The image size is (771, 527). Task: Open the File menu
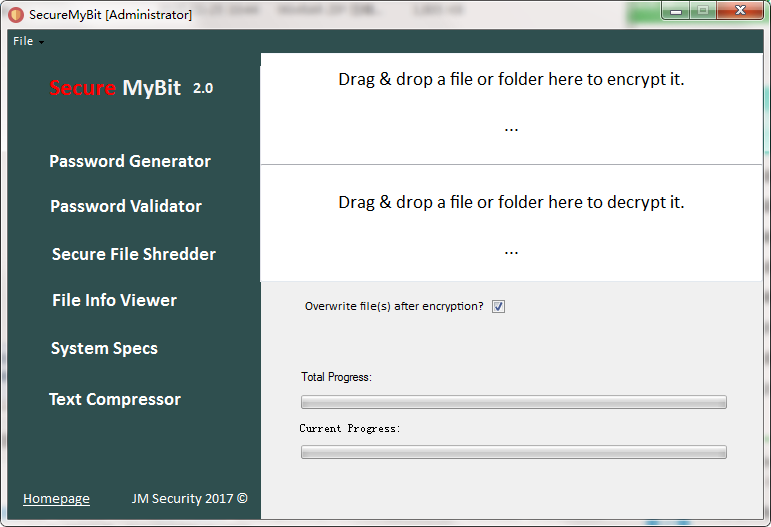point(29,41)
